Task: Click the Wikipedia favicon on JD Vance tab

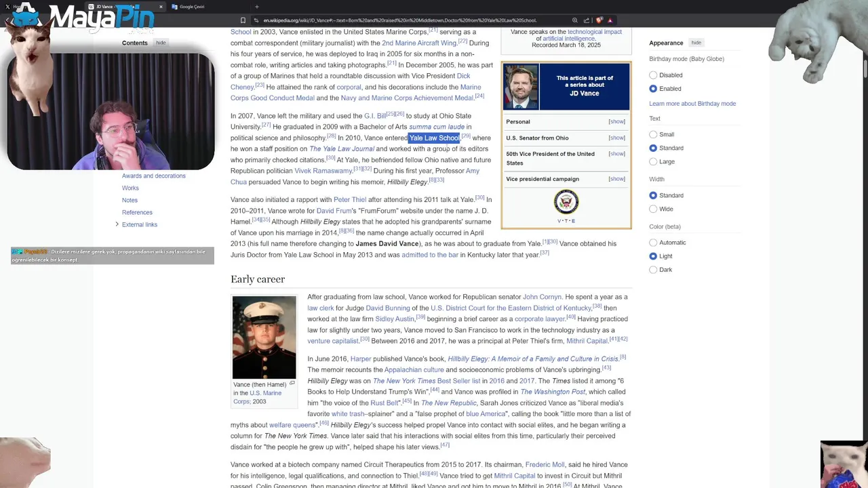Action: 91,7
